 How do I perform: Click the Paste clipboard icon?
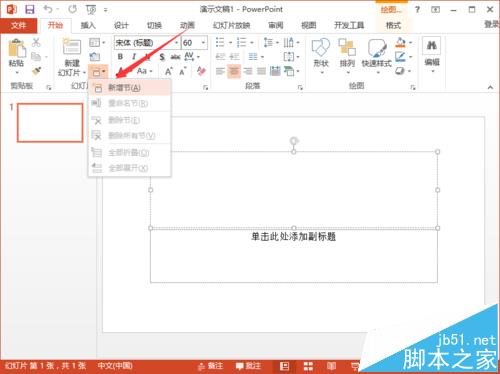click(x=17, y=48)
